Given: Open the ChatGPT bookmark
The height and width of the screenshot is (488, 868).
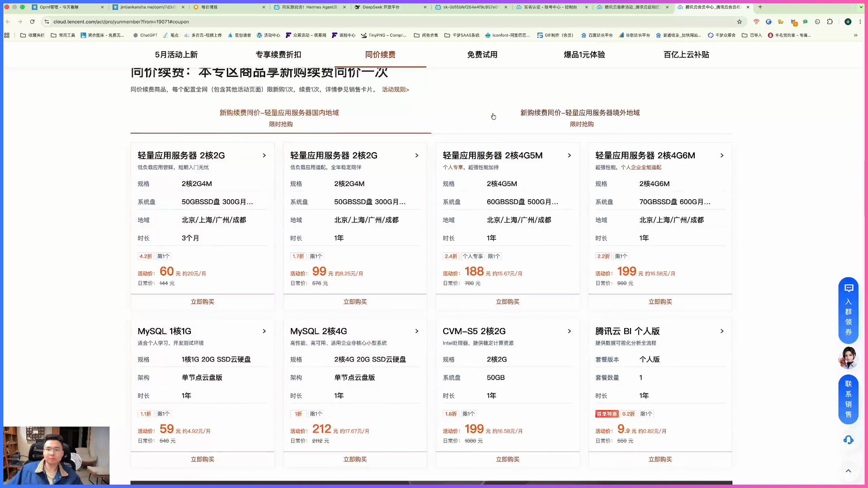Looking at the screenshot, I should click(x=145, y=35).
